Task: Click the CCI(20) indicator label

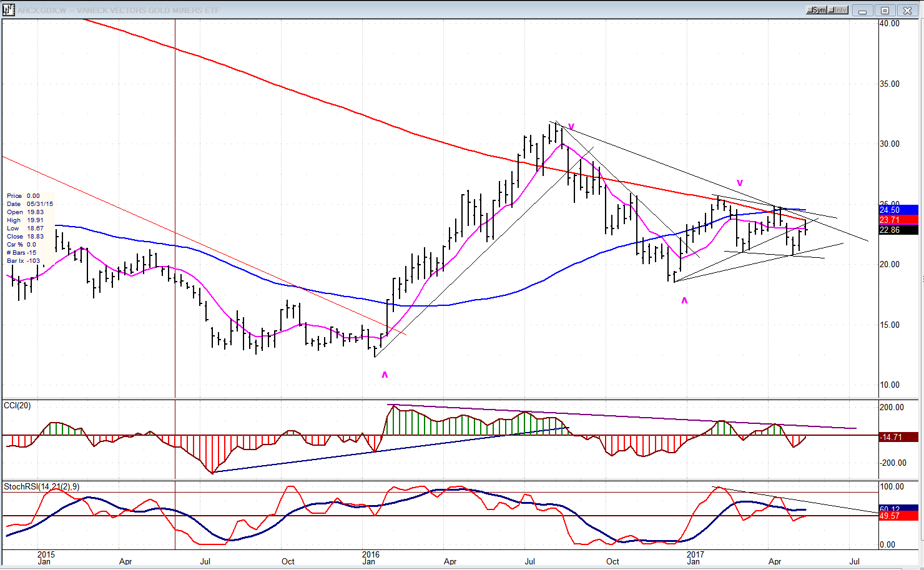Action: (17, 406)
